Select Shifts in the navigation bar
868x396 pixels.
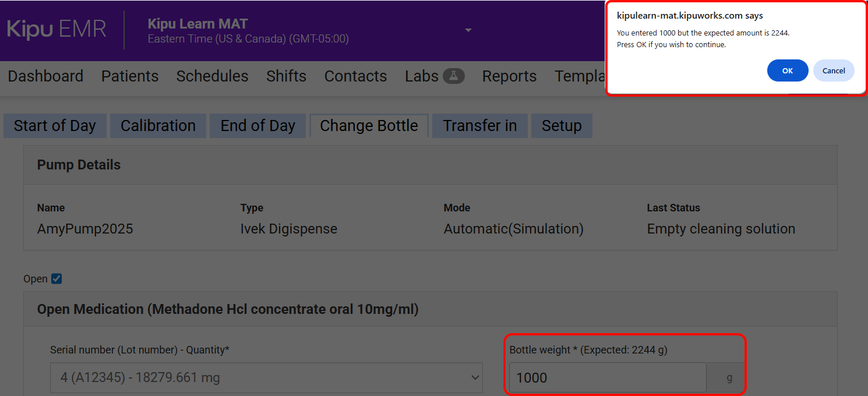coord(286,76)
